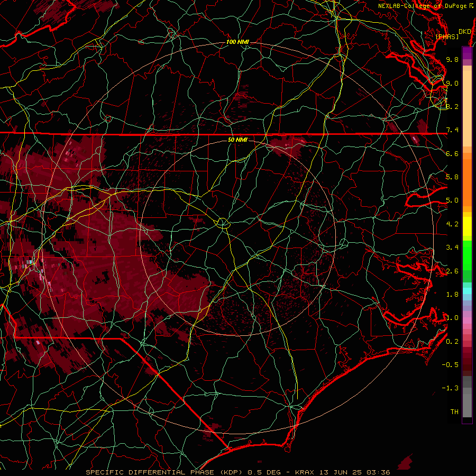This screenshot has height=476, width=476.
Task: Select the 9.8 value on the color scale
Action: [452, 59]
